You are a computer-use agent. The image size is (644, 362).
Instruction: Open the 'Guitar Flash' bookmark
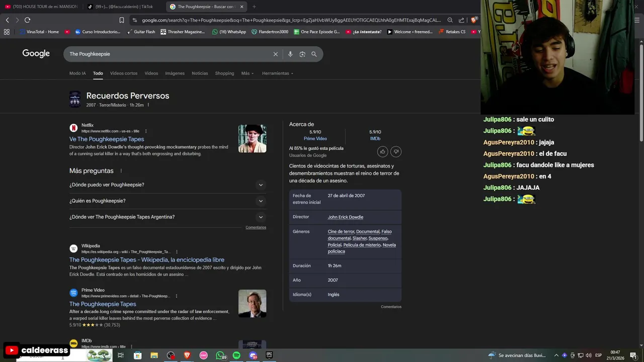point(141,32)
